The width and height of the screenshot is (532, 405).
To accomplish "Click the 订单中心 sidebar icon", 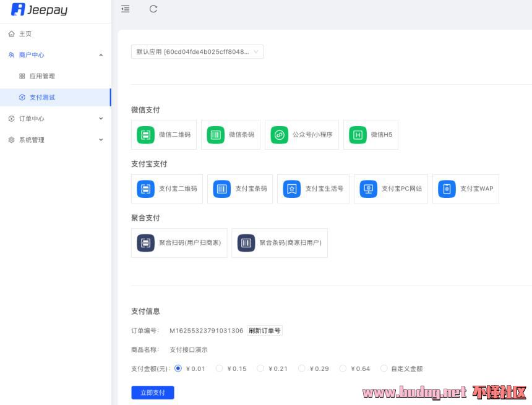I will click(12, 119).
